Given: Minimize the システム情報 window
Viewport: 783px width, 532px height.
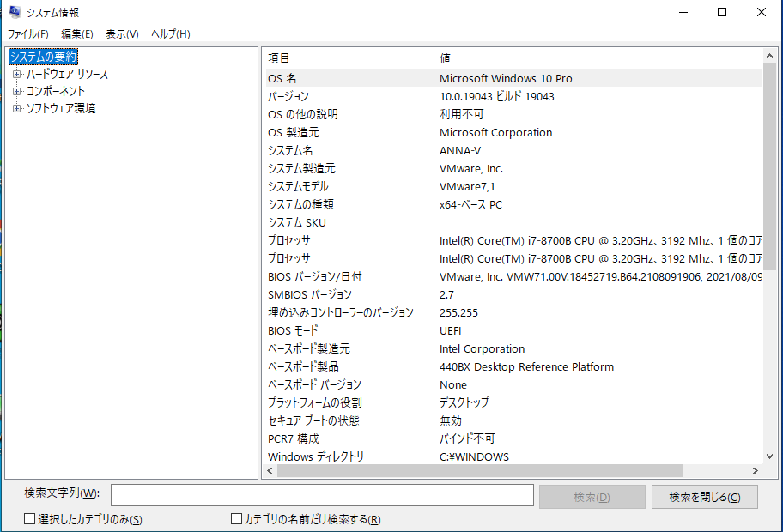Looking at the screenshot, I should 683,12.
